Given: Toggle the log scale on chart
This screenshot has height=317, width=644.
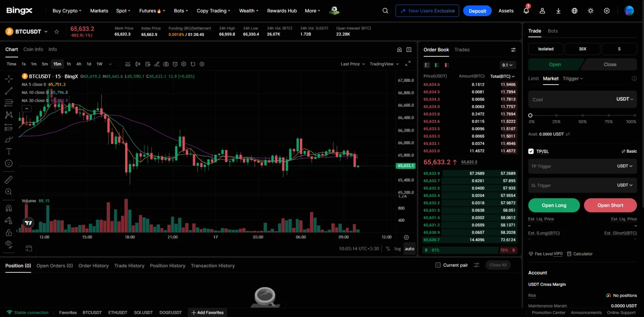Looking at the screenshot, I should (x=397, y=249).
